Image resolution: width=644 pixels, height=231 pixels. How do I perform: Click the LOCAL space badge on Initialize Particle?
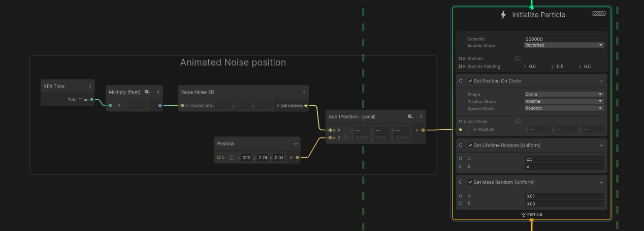click(x=599, y=14)
